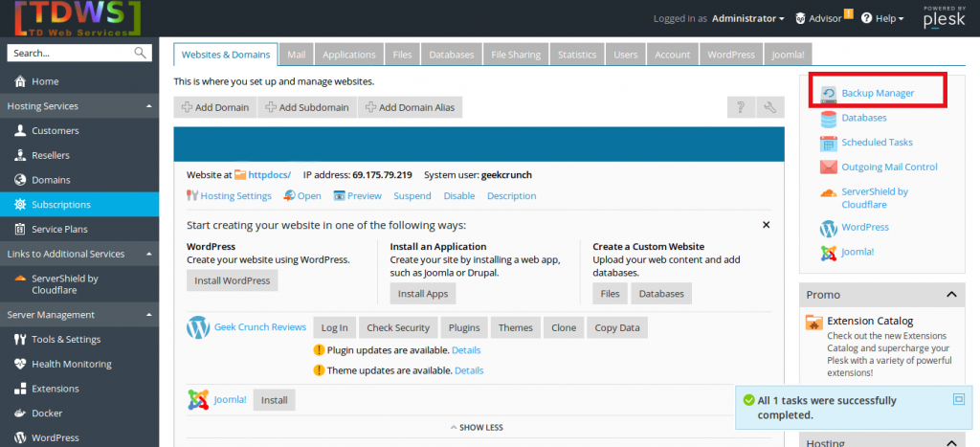The image size is (980, 447).
Task: Collapse the Server Management sidebar section
Action: (148, 315)
